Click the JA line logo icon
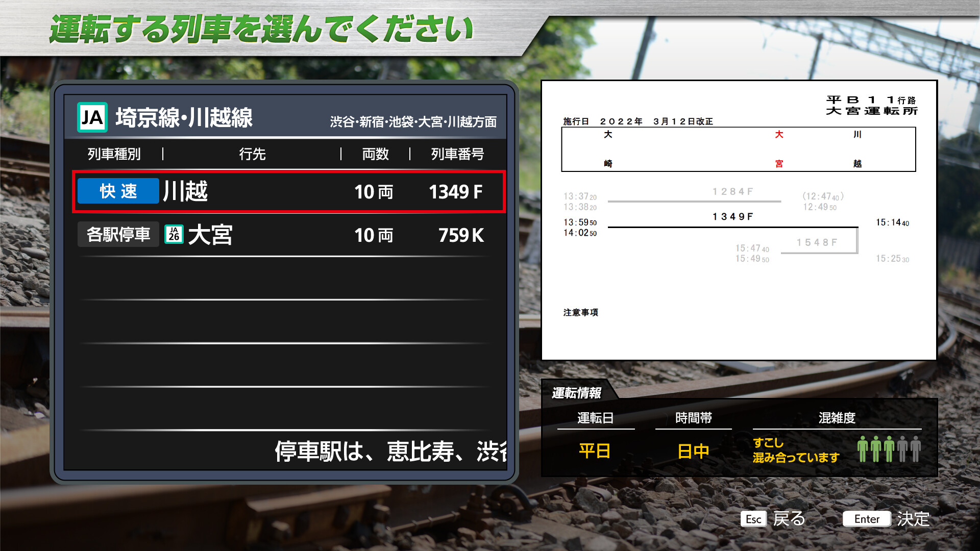This screenshot has width=980, height=551. pos(92,117)
